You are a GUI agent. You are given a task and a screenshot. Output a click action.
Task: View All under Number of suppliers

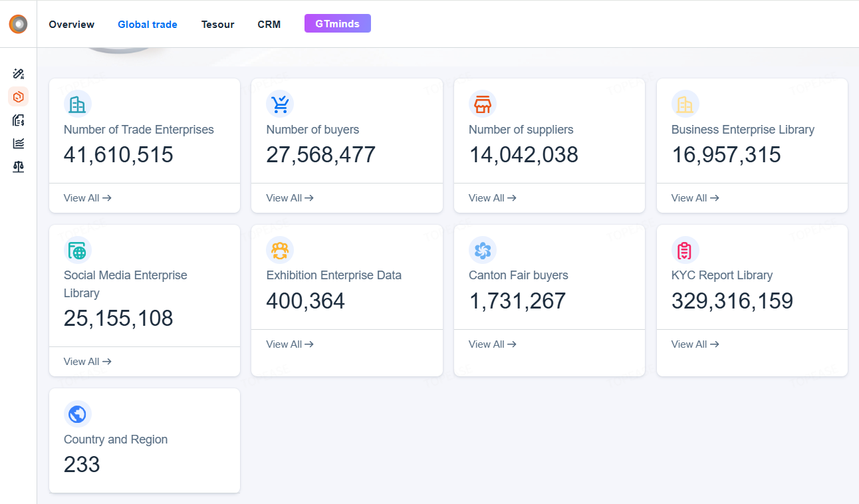point(493,198)
